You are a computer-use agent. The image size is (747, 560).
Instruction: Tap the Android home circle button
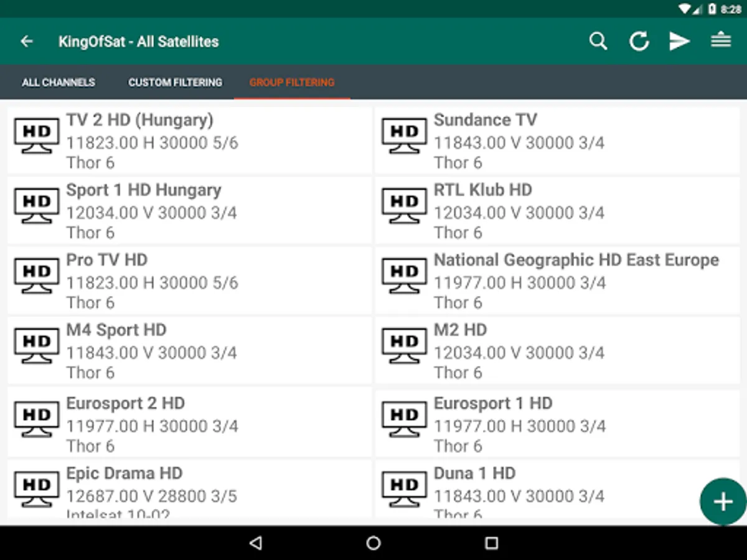pyautogui.click(x=374, y=543)
